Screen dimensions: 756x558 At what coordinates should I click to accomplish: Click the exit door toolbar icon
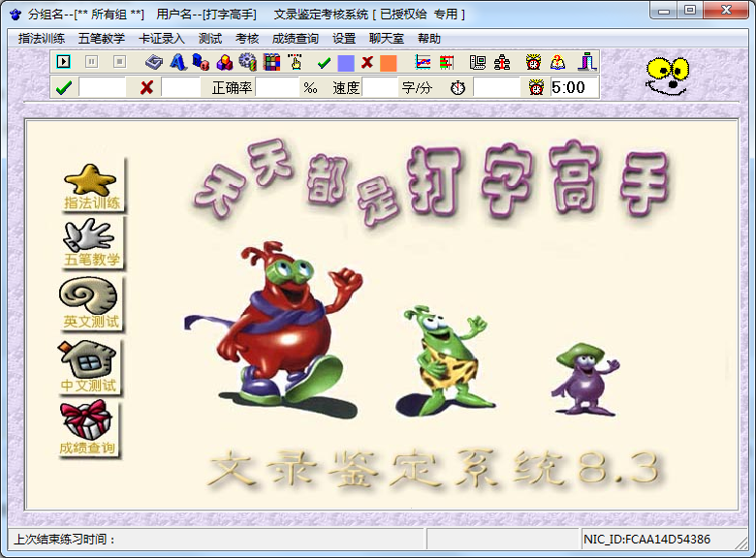(586, 62)
